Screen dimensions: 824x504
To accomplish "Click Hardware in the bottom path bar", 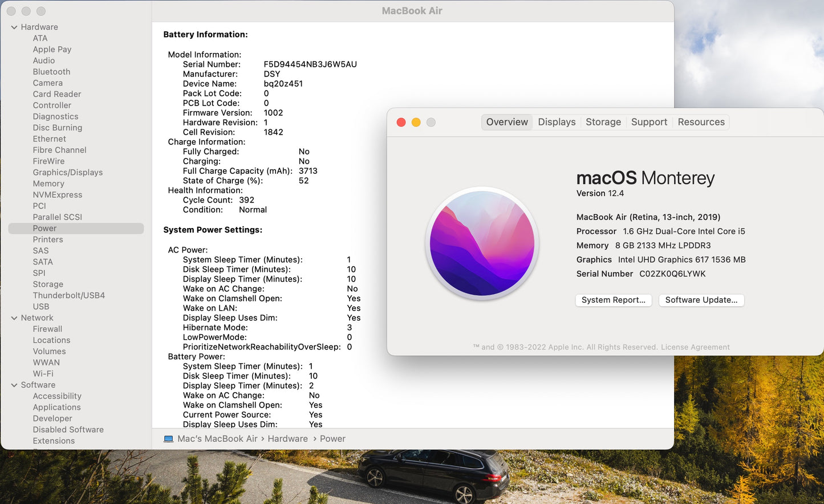I will click(x=287, y=439).
